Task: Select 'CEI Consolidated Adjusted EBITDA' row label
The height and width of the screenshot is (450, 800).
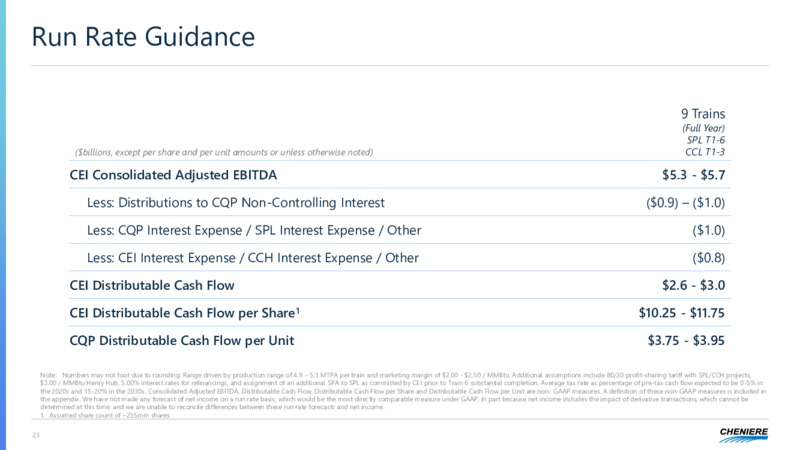Action: coord(173,175)
